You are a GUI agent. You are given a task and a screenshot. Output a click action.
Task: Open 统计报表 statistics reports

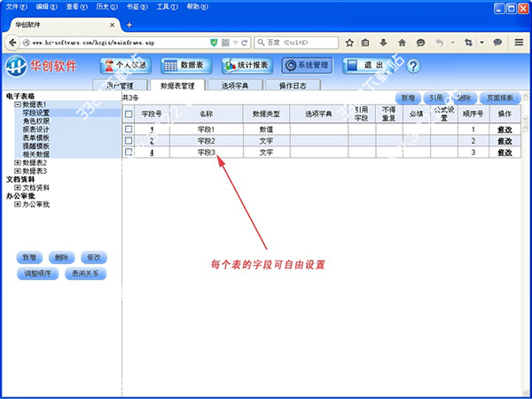pyautogui.click(x=247, y=66)
